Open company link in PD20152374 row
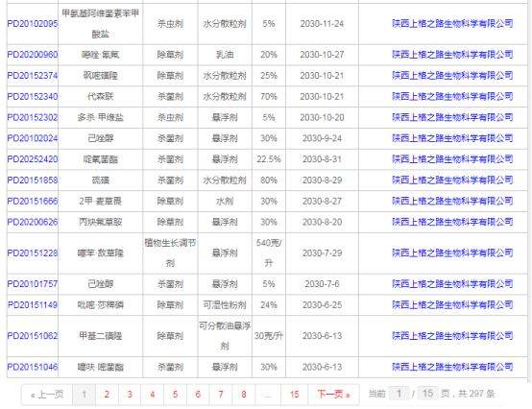Viewport: 532px width, 409px height. 452,76
